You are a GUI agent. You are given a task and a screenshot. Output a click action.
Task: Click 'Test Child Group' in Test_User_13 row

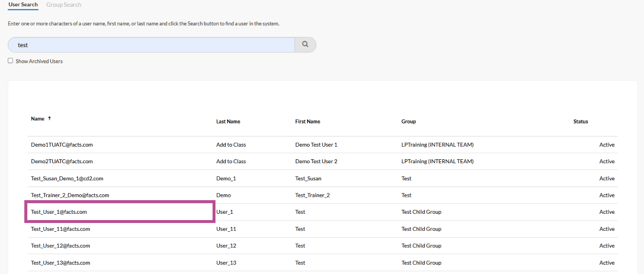(421, 263)
